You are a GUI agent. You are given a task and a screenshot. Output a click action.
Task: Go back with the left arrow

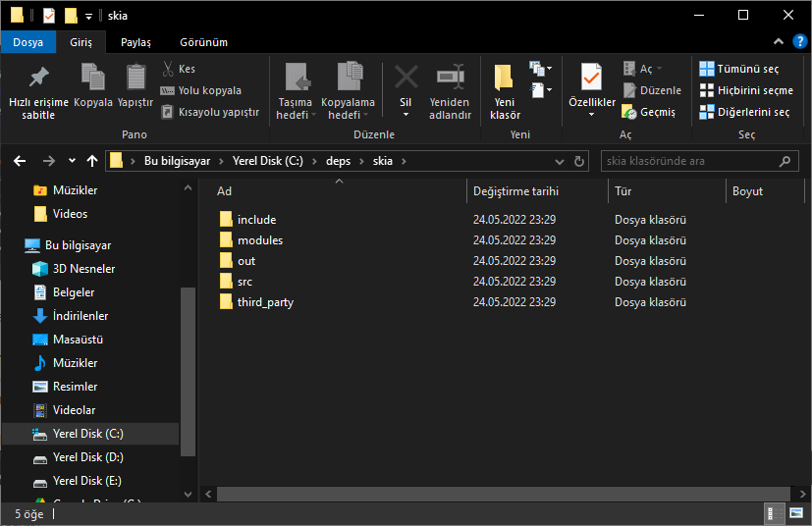click(x=20, y=161)
